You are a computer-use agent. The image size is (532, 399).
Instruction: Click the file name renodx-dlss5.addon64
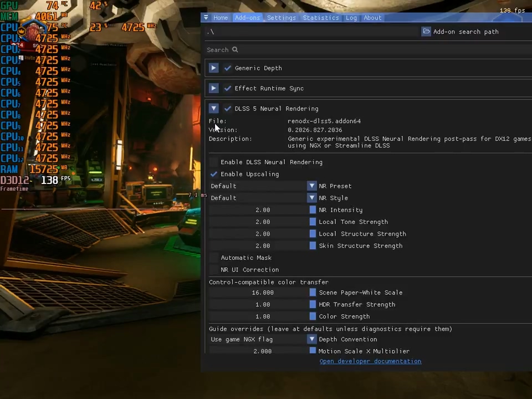pos(324,121)
